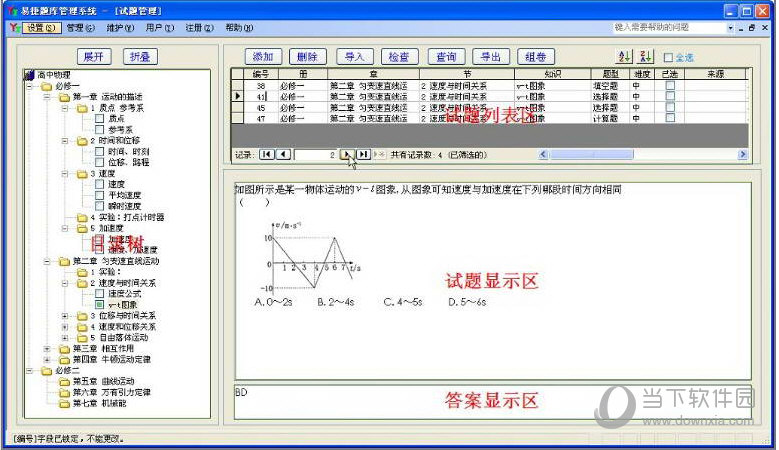Click the record number input box
The width and height of the screenshot is (779, 450).
tap(315, 154)
